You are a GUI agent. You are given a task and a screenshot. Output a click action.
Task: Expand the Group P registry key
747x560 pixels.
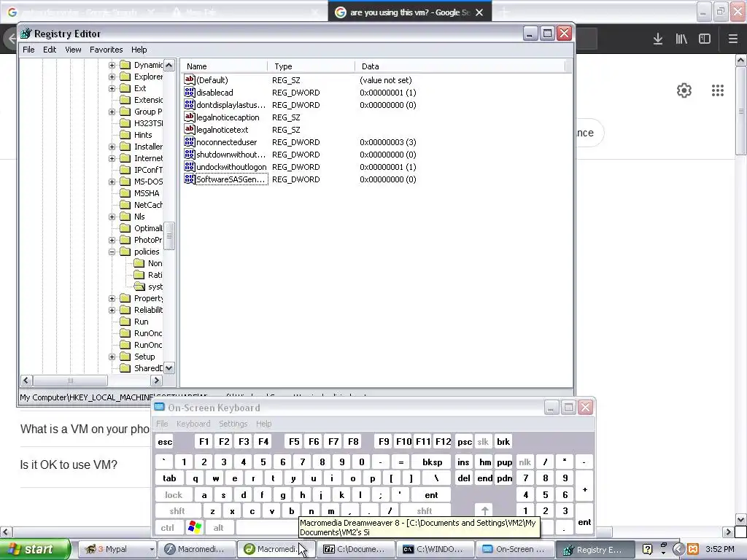(112, 112)
